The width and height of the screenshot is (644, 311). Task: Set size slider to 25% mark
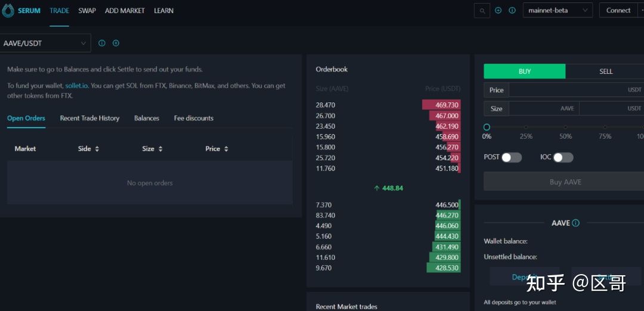coord(526,127)
